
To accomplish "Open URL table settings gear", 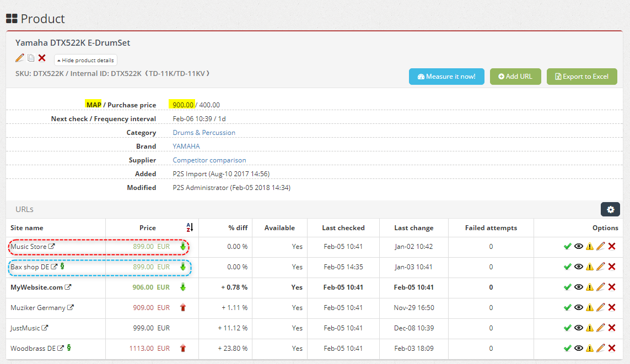I will [610, 209].
